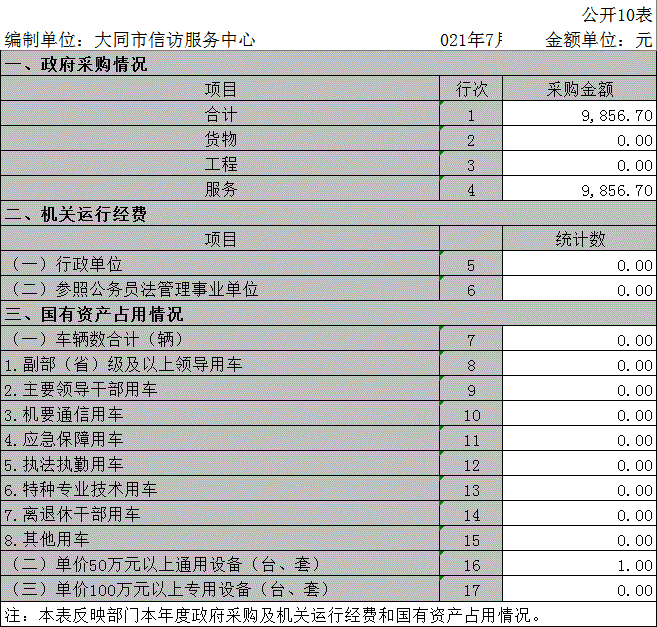This screenshot has width=657, height=627.
Task: Click row number 17 cell
Action: pos(471,590)
